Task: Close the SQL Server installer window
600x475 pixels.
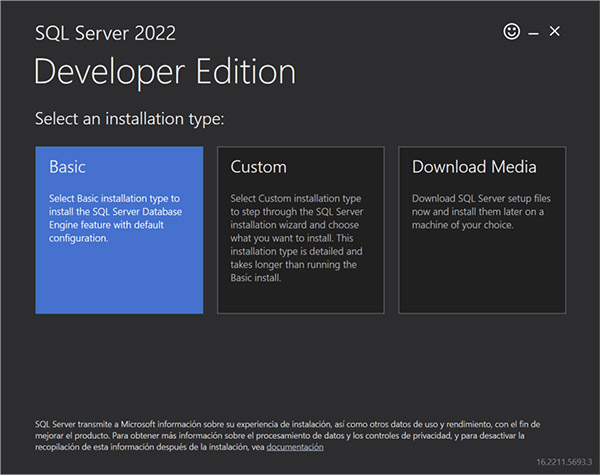Action: tap(554, 31)
